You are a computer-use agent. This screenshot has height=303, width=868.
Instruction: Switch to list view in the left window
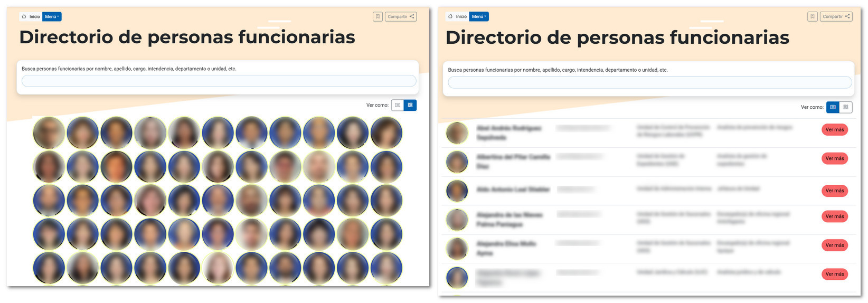[398, 105]
